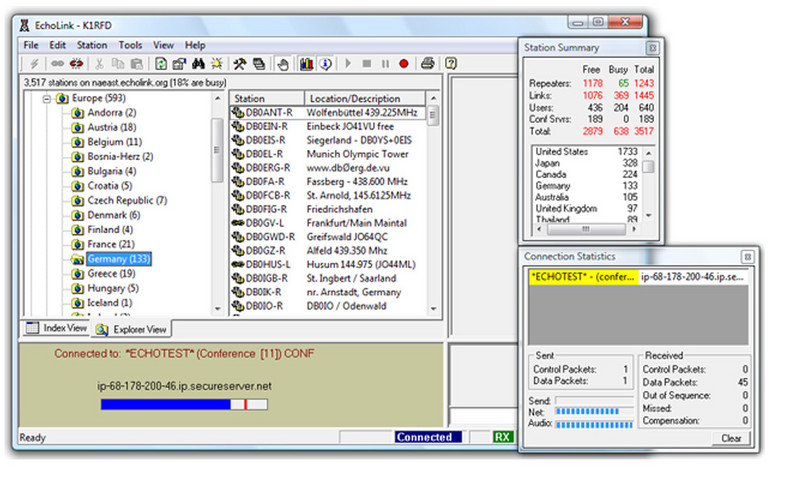This screenshot has width=800, height=484.
Task: Select Croatia (5) in the tree
Action: click(110, 186)
